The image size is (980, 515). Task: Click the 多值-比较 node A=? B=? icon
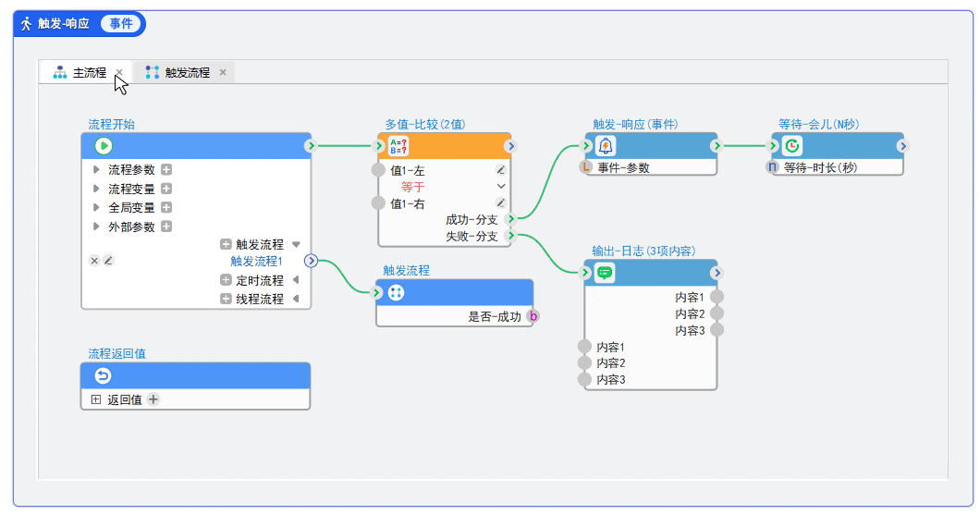(398, 145)
